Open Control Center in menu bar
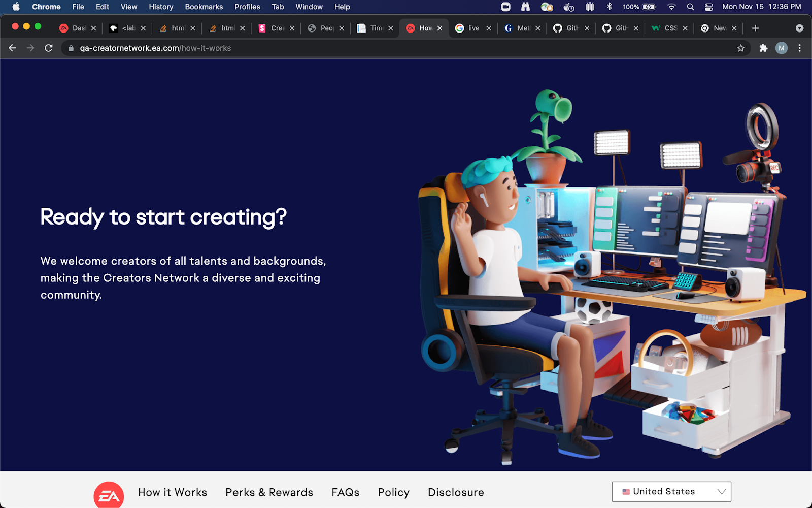 709,7
